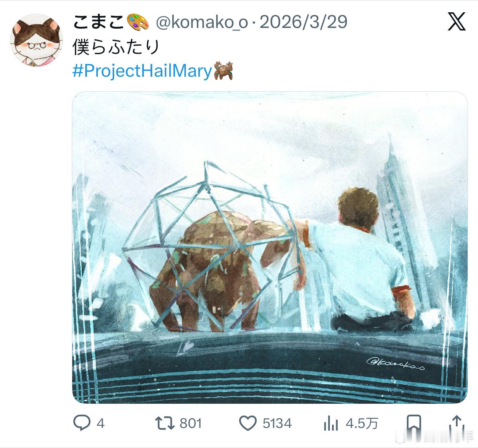Click the こまこ display name

pyautogui.click(x=99, y=22)
